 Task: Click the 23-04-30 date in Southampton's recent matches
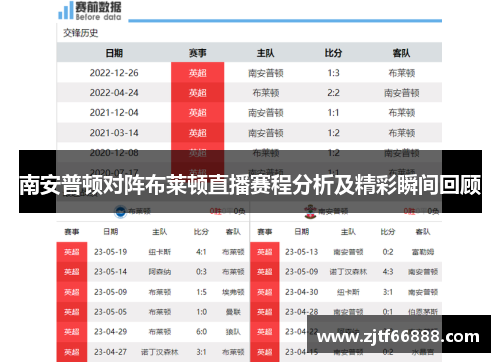click(302, 292)
